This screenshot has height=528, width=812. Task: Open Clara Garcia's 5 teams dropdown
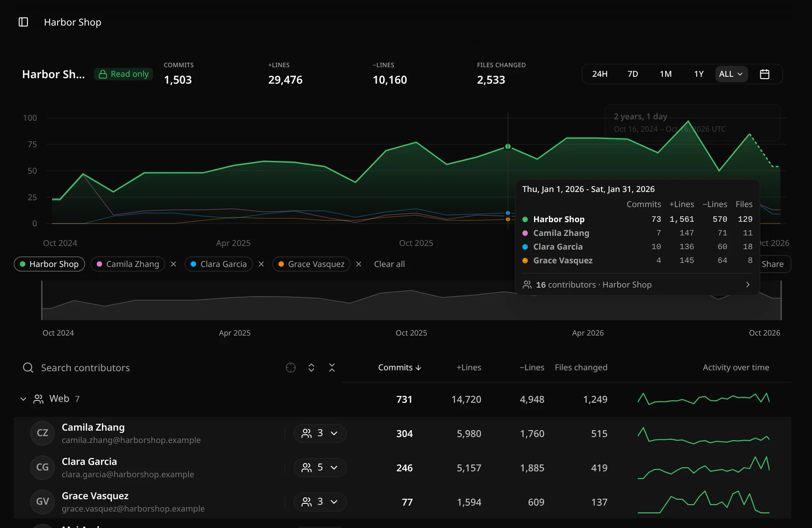320,468
